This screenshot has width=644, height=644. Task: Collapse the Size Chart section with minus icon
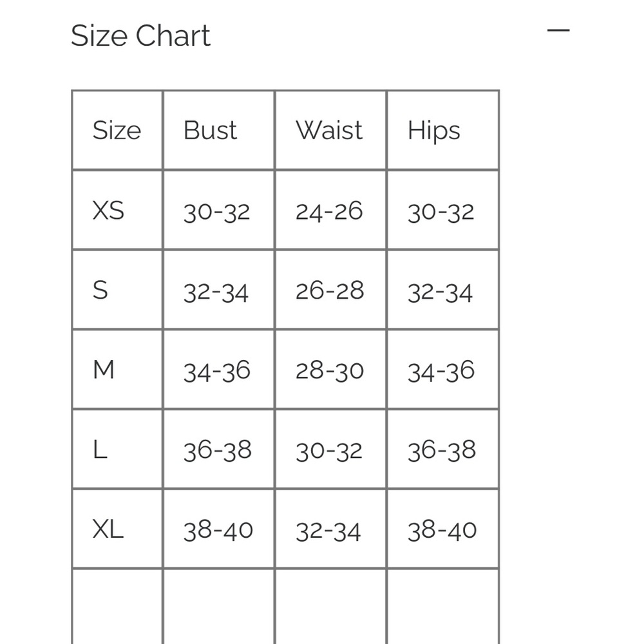coord(558,30)
